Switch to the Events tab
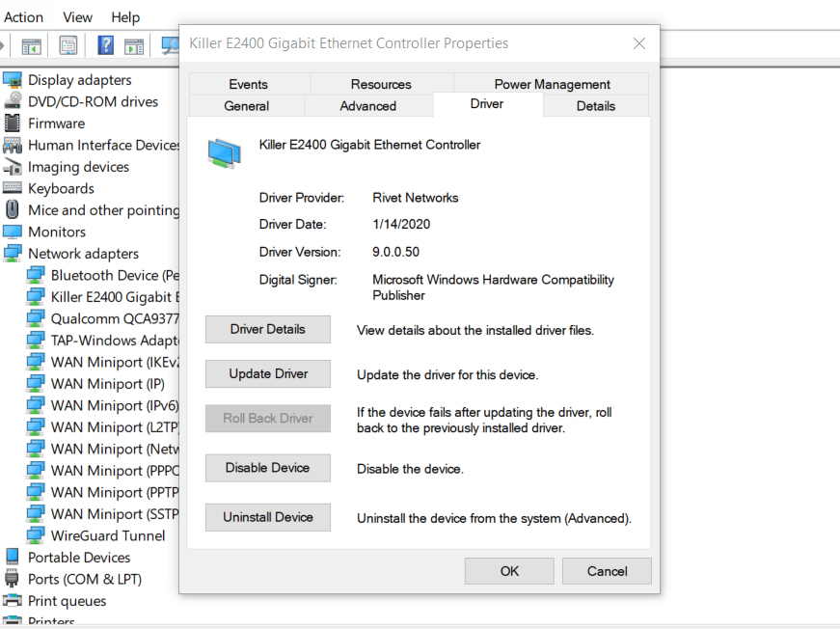The height and width of the screenshot is (629, 840). point(249,84)
